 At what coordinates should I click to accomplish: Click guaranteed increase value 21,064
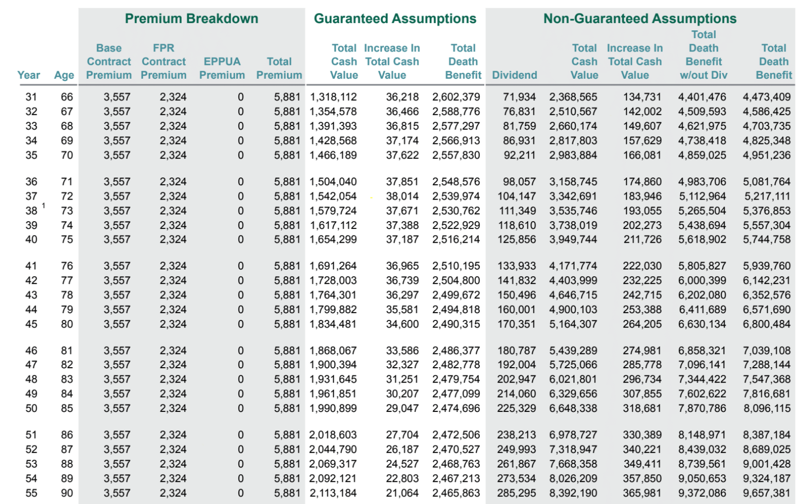[x=402, y=493]
